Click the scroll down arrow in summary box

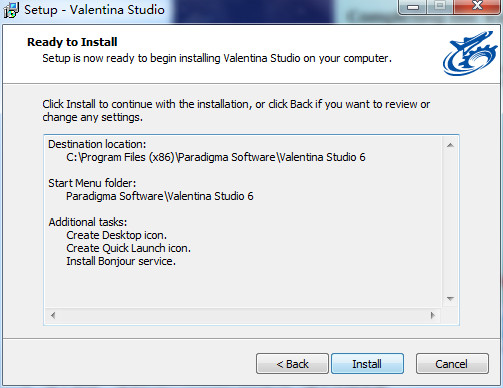tap(450, 299)
